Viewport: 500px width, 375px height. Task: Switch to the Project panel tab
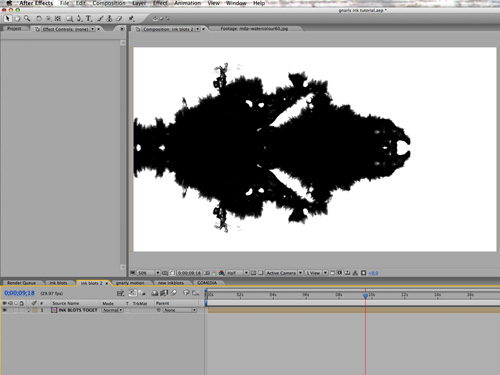pos(14,29)
